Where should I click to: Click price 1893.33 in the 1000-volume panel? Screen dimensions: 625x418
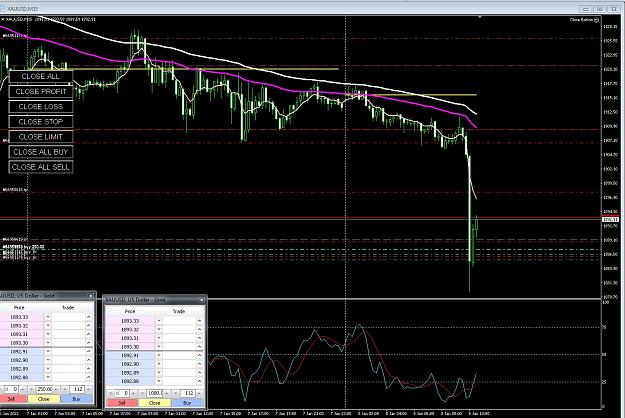tap(130, 321)
